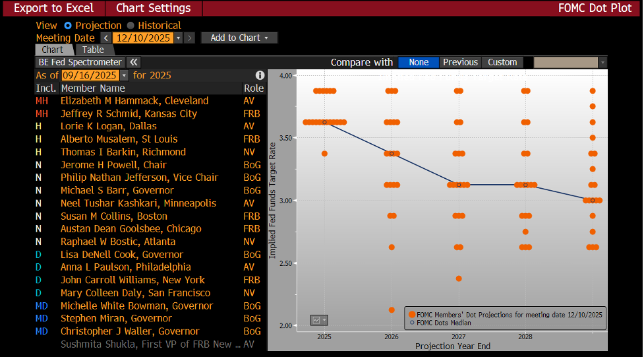Screen dimensions: 644x357
Task: Select the Michael S Barr, Governor row
Action: point(150,191)
